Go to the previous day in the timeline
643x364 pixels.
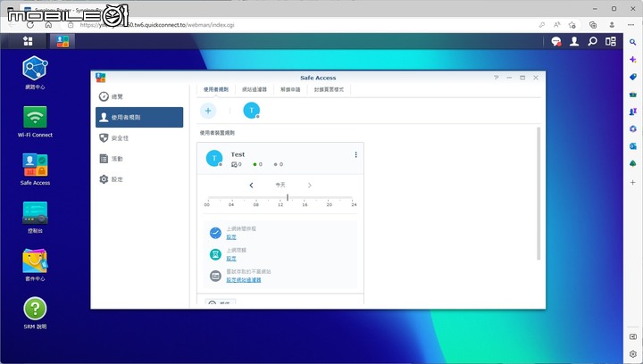(251, 185)
